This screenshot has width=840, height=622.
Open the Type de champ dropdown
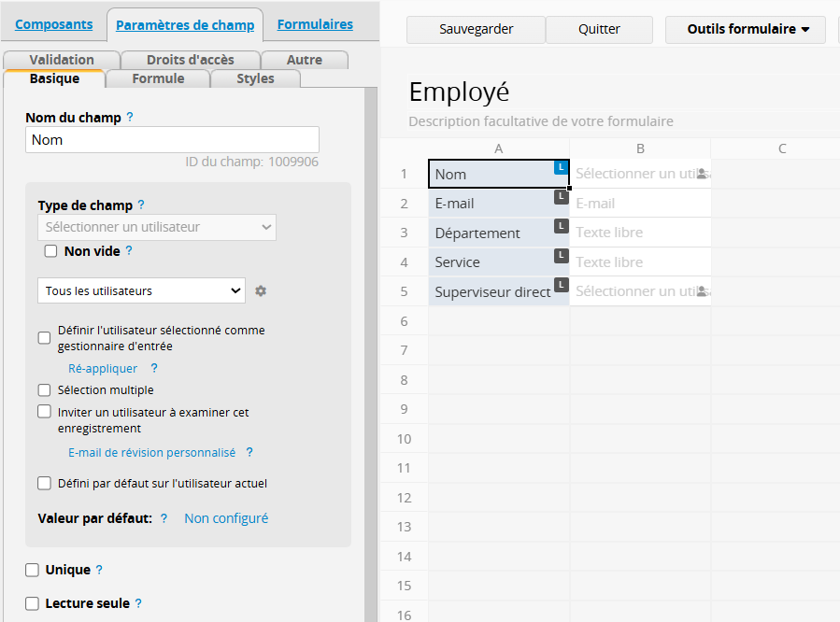(157, 227)
